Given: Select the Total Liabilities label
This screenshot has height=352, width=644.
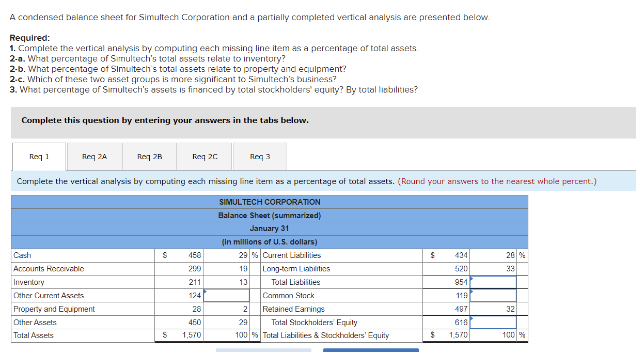Looking at the screenshot, I should (296, 282).
